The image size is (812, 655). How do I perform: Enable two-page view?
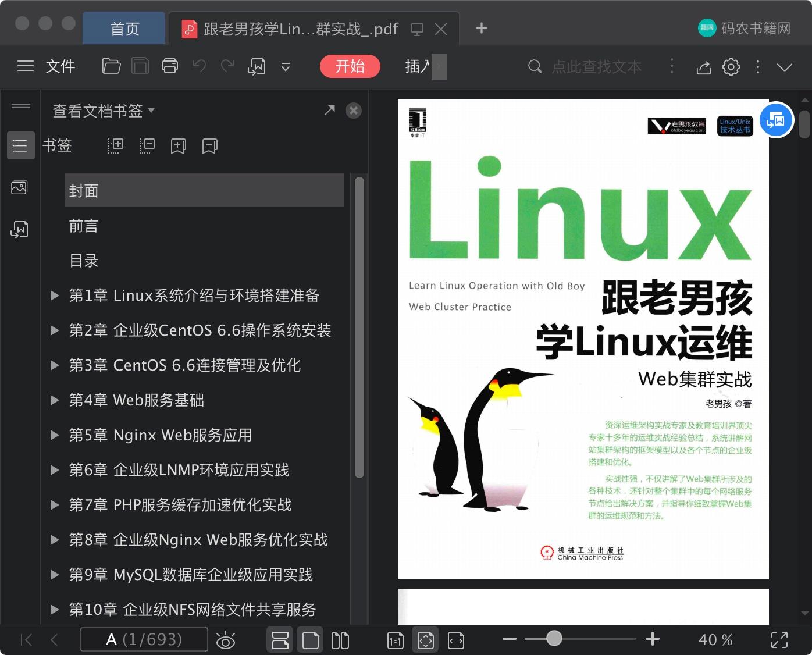[x=340, y=640]
